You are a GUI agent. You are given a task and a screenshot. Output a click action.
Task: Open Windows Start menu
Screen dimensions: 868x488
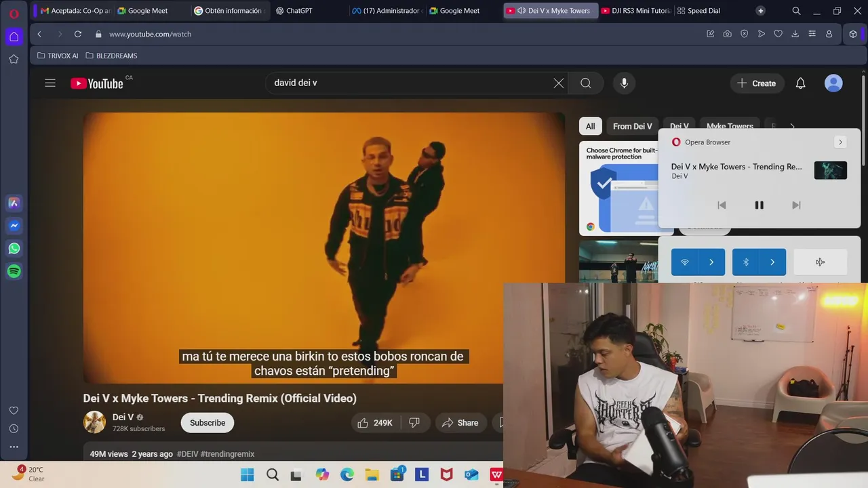[x=248, y=475]
